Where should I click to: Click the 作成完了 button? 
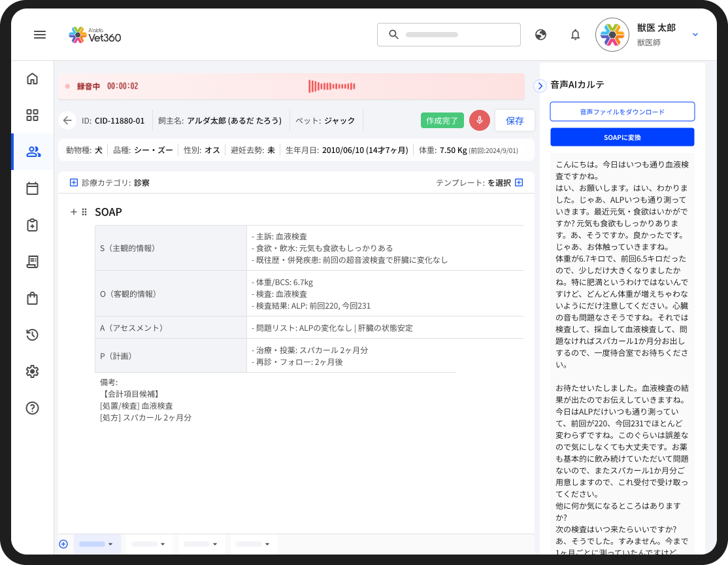click(442, 120)
